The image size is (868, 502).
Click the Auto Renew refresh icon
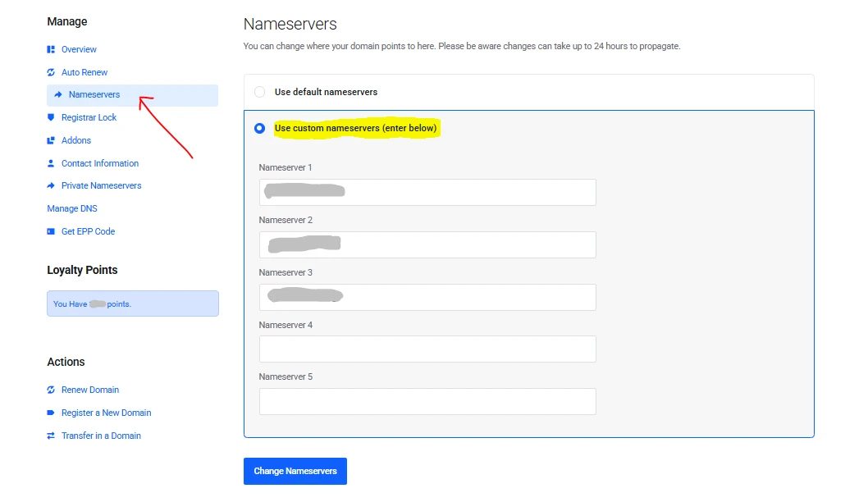(51, 72)
